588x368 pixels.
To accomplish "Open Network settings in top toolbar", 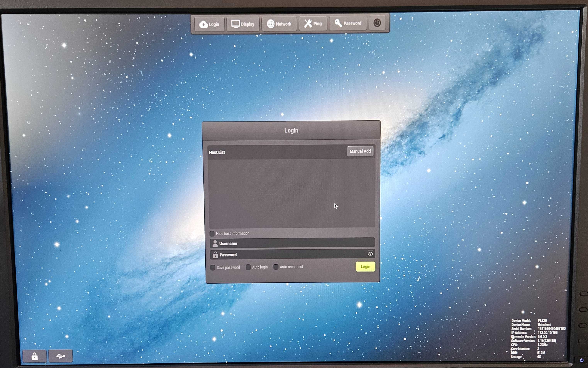I will pyautogui.click(x=279, y=24).
